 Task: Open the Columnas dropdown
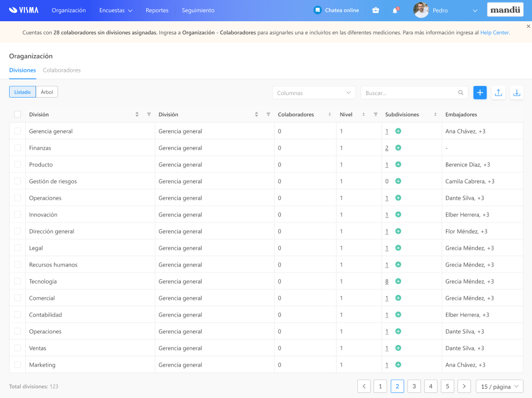[x=314, y=93]
